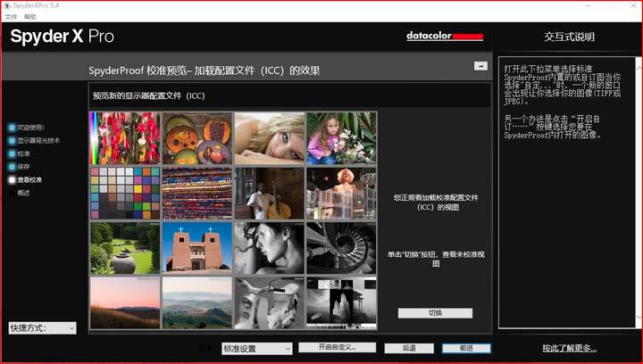Screen dimensions: 643x364
Task: Click the night statue scene thumbnail
Action: (x=341, y=194)
